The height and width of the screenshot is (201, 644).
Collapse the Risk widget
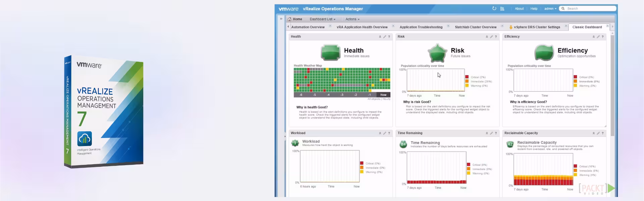487,37
